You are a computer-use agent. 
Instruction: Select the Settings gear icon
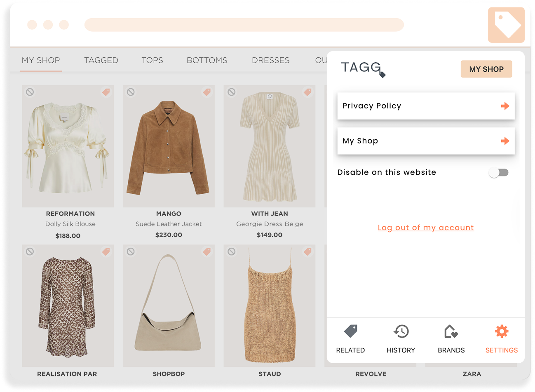pos(501,331)
